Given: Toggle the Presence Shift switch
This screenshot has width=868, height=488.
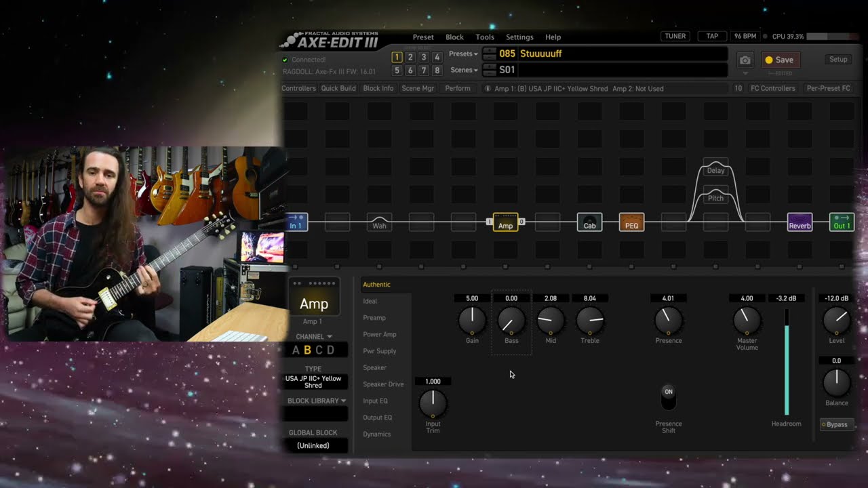Looking at the screenshot, I should [669, 398].
